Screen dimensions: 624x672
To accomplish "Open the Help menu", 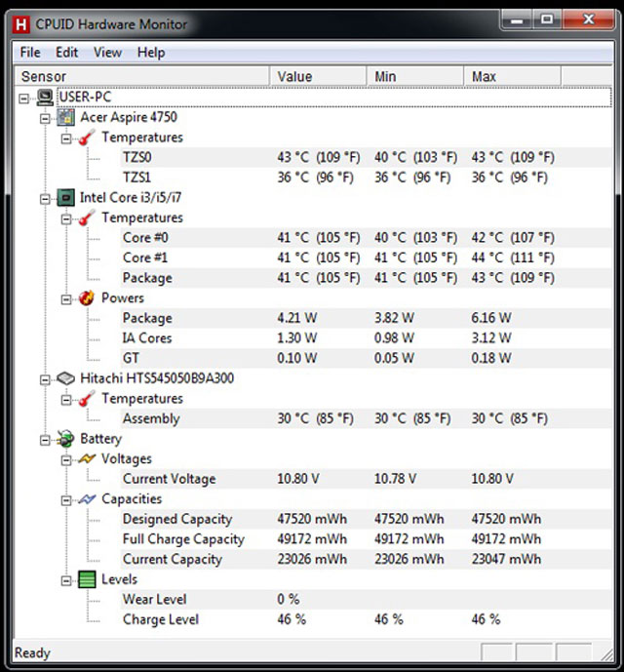I will pyautogui.click(x=151, y=53).
